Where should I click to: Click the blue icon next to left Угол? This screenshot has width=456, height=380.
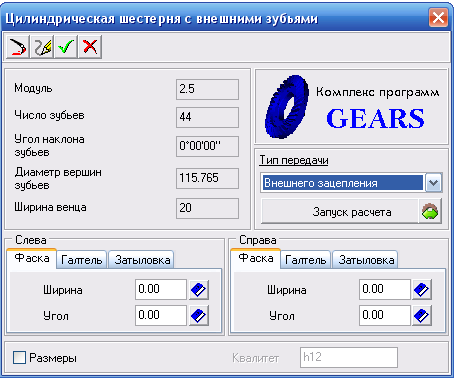click(x=199, y=315)
